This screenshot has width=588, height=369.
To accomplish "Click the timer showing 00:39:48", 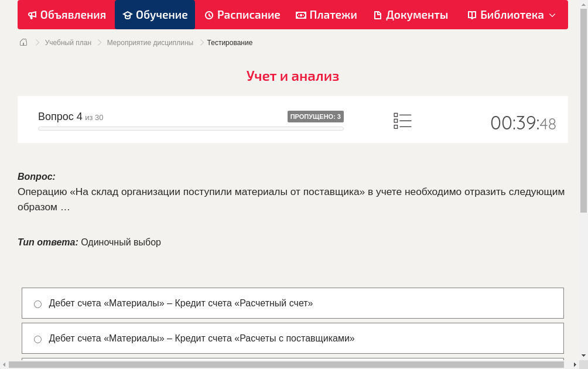I will (523, 123).
